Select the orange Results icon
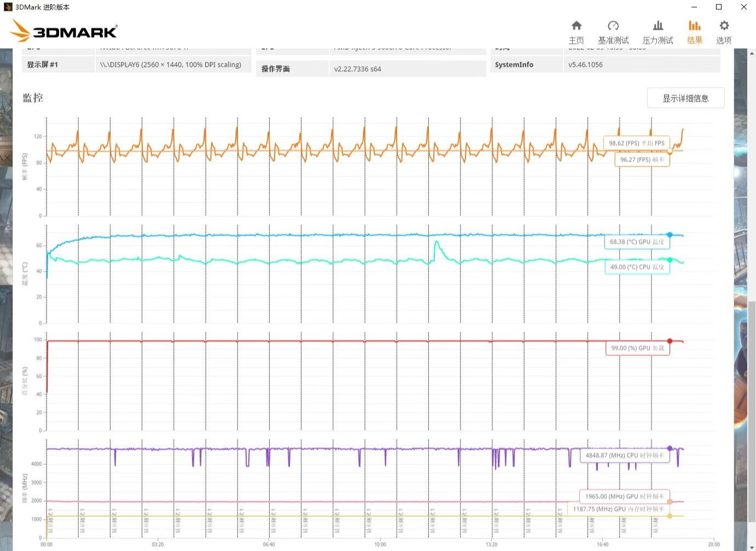Screen dimensions: 756x551 (694, 26)
